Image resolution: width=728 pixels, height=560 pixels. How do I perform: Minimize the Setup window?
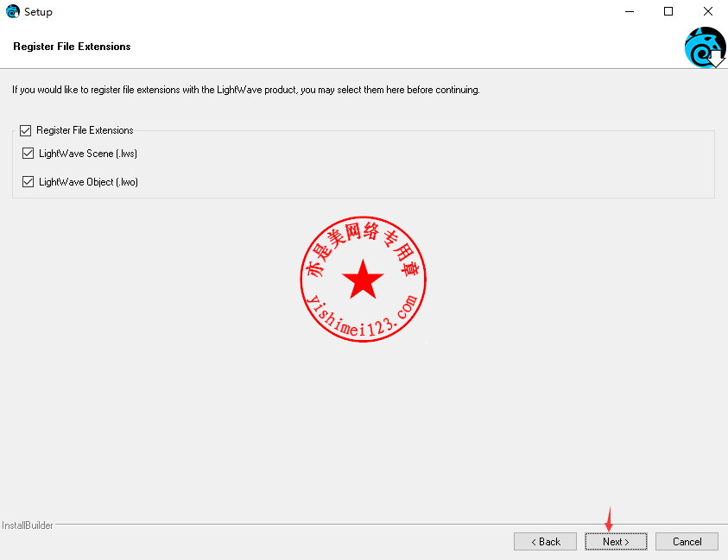tap(630, 11)
